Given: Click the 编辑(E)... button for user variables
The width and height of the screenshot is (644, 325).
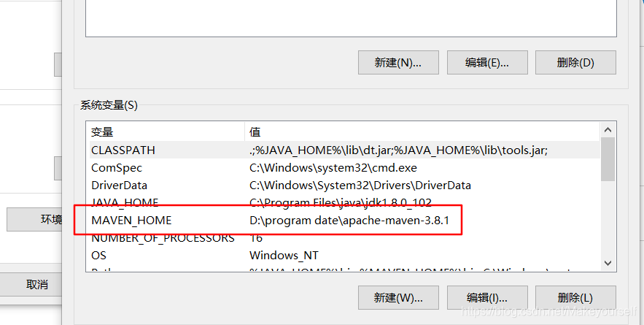Looking at the screenshot, I should 487,63.
